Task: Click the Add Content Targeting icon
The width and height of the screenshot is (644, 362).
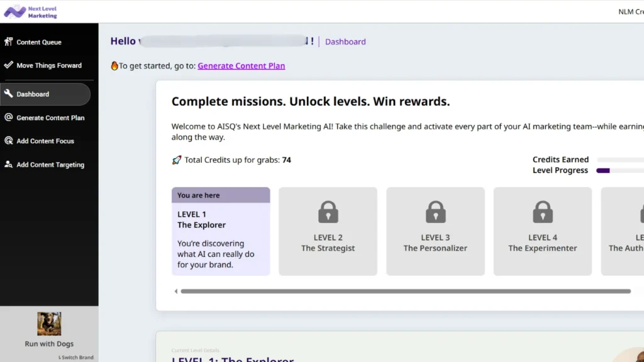Action: [x=9, y=165]
